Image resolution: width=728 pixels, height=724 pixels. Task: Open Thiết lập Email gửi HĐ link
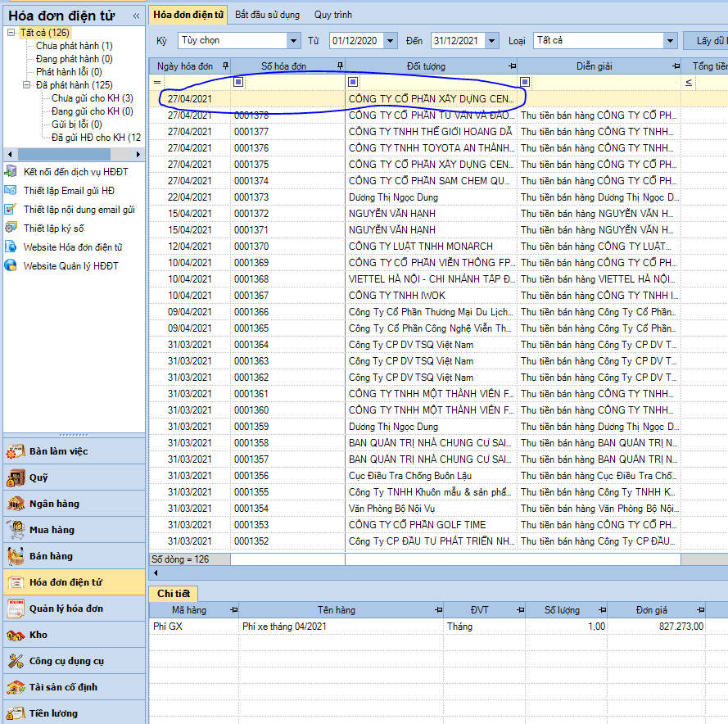pyautogui.click(x=69, y=190)
